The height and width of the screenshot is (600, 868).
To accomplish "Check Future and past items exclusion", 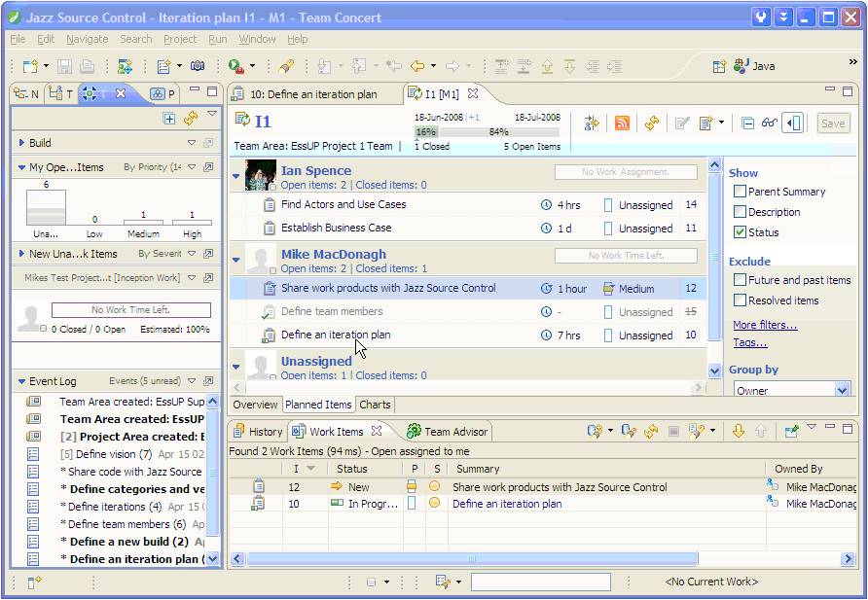I will tap(741, 280).
